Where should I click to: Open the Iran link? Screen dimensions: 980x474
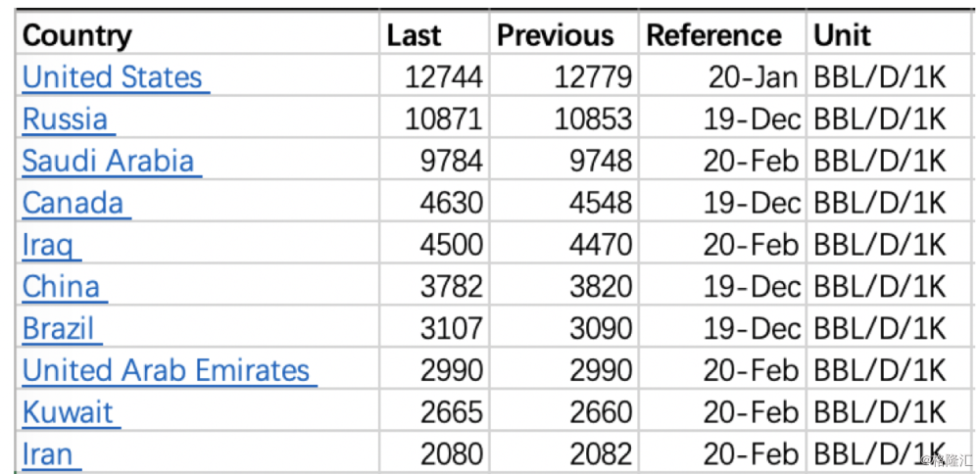[x=47, y=454]
